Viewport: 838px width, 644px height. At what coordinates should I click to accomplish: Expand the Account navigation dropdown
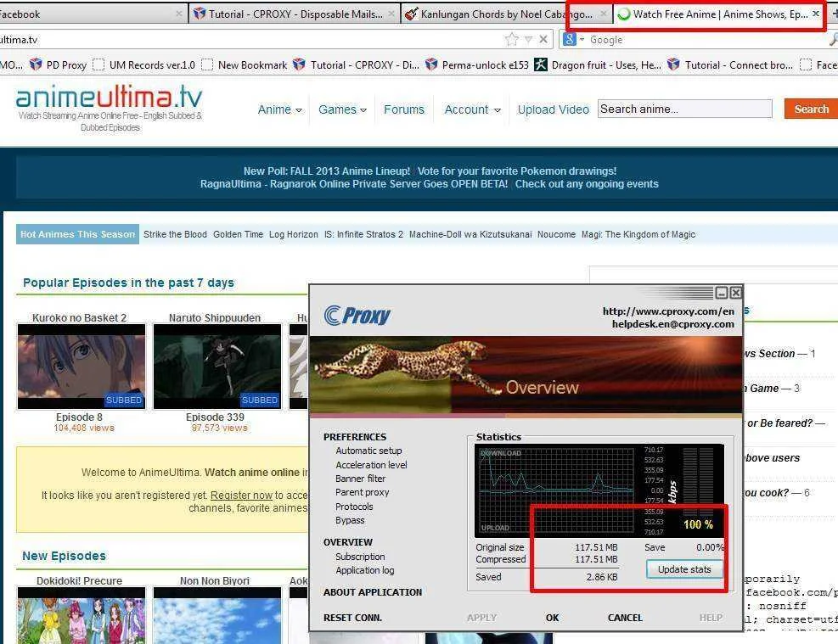472,109
